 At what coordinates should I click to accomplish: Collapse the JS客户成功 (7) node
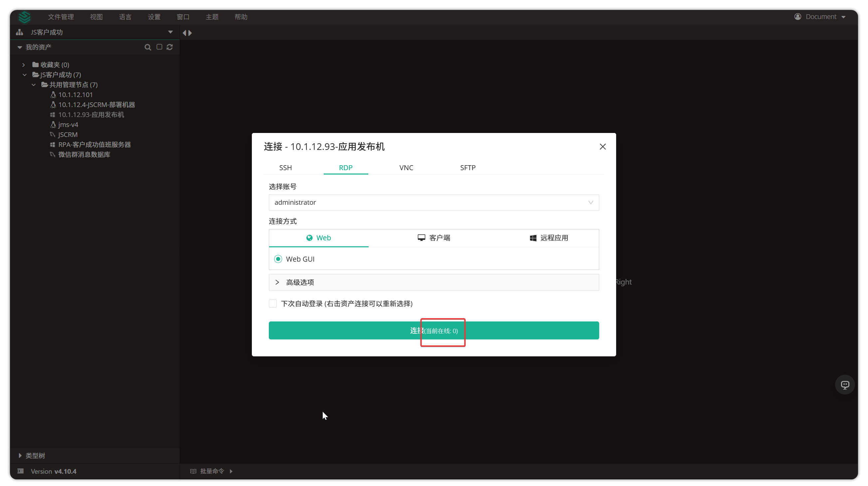24,75
